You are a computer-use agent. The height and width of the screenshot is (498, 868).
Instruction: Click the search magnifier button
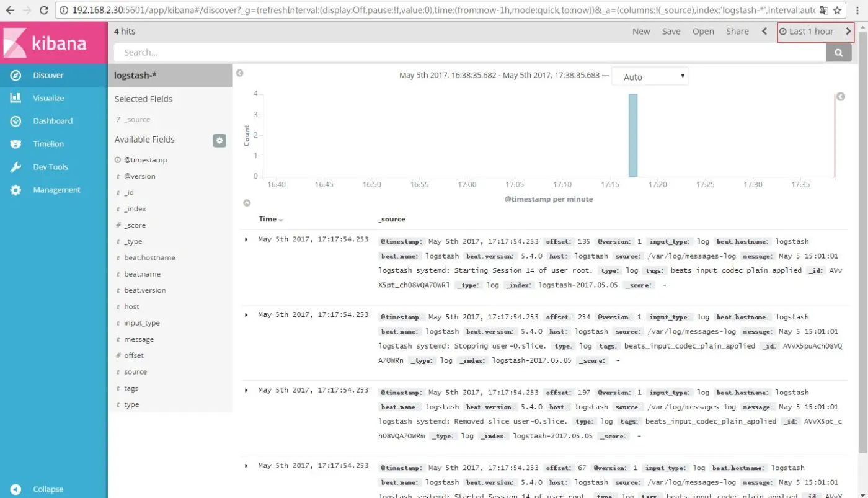pos(839,53)
